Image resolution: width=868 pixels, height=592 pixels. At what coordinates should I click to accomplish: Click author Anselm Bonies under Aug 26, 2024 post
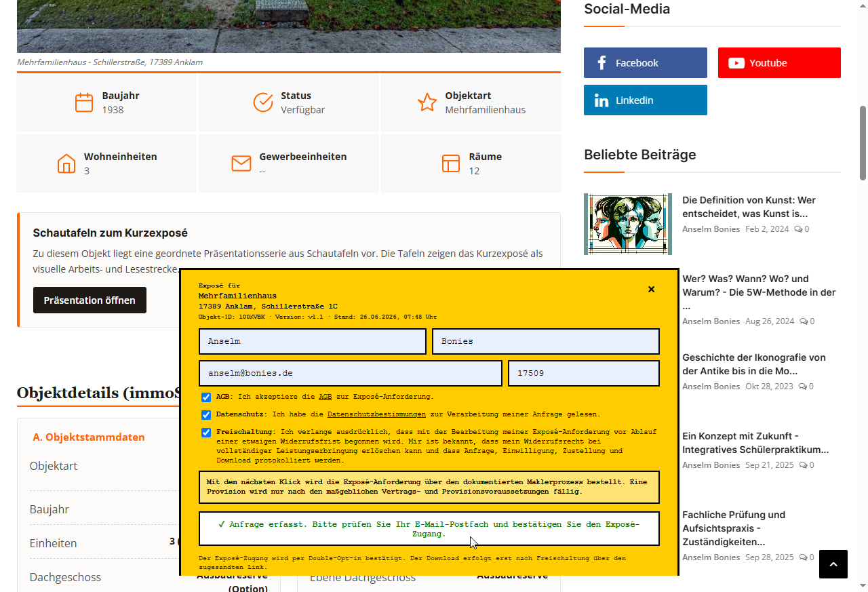click(x=711, y=321)
